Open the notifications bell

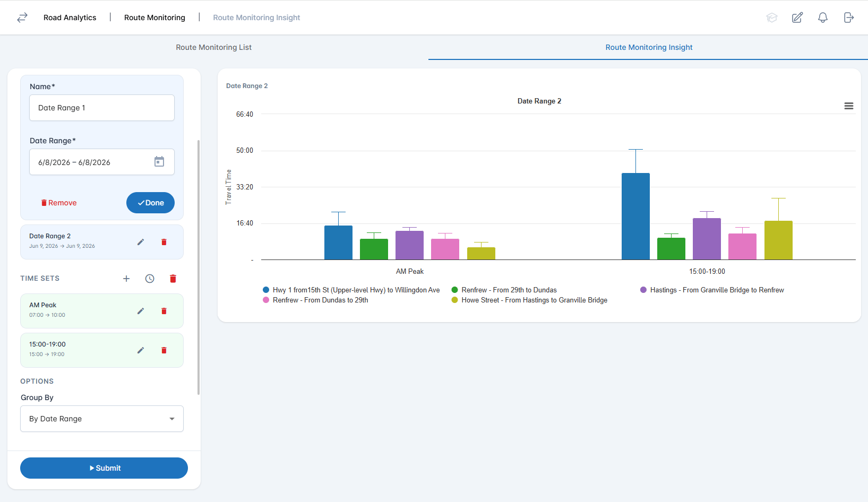(x=823, y=18)
